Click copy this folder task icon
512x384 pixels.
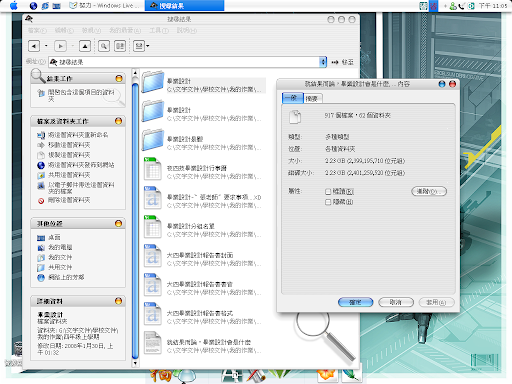click(x=41, y=155)
